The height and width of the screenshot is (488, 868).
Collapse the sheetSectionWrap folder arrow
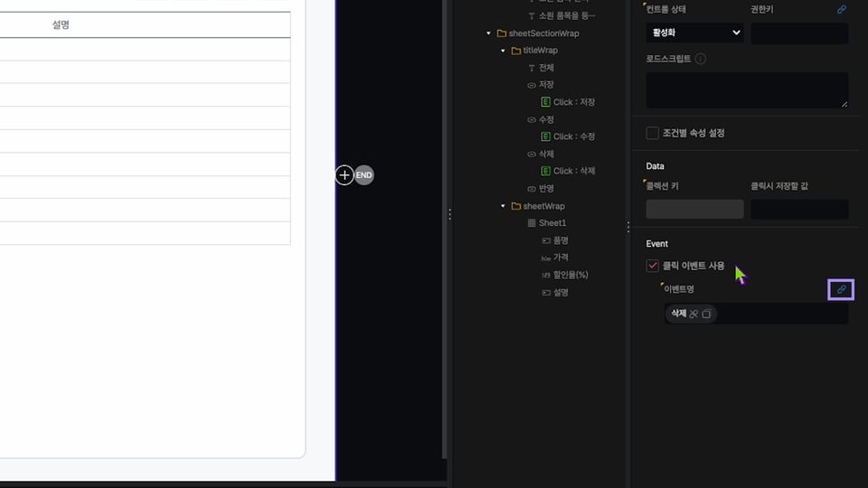coord(488,33)
